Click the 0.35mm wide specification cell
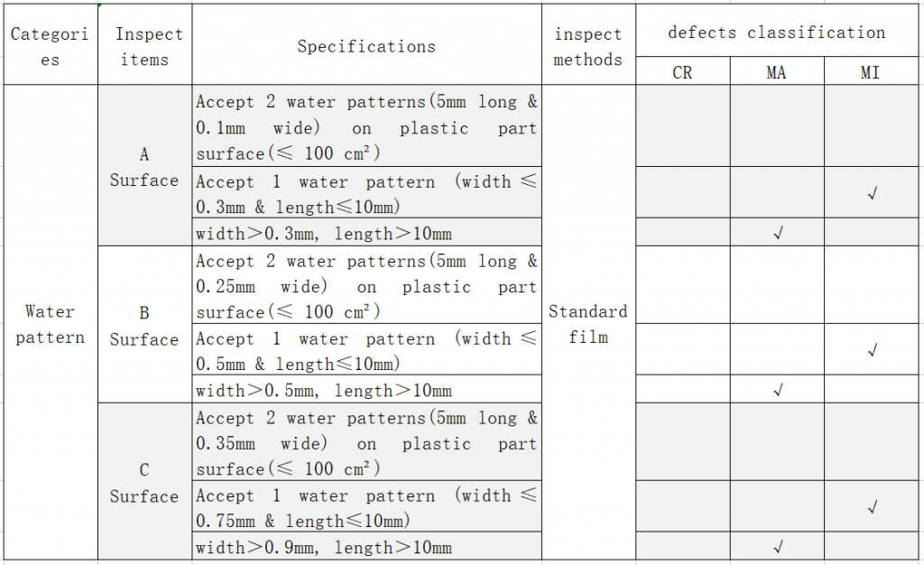The image size is (924, 565). pyautogui.click(x=366, y=442)
